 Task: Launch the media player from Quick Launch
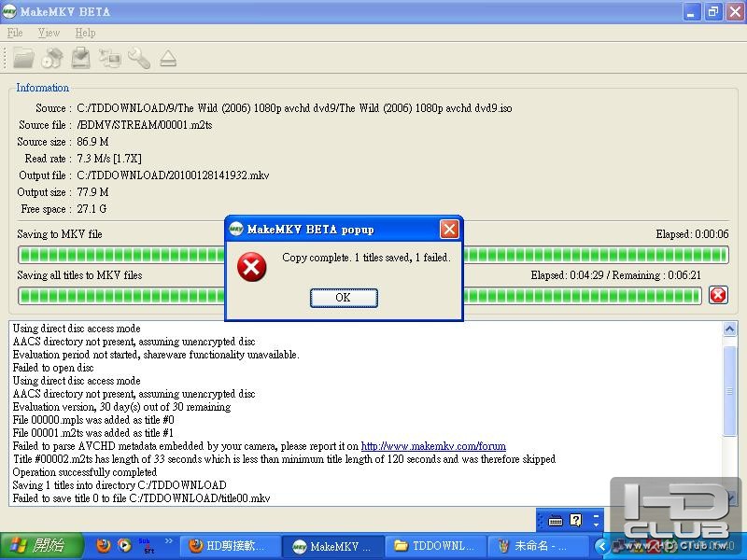tap(124, 546)
